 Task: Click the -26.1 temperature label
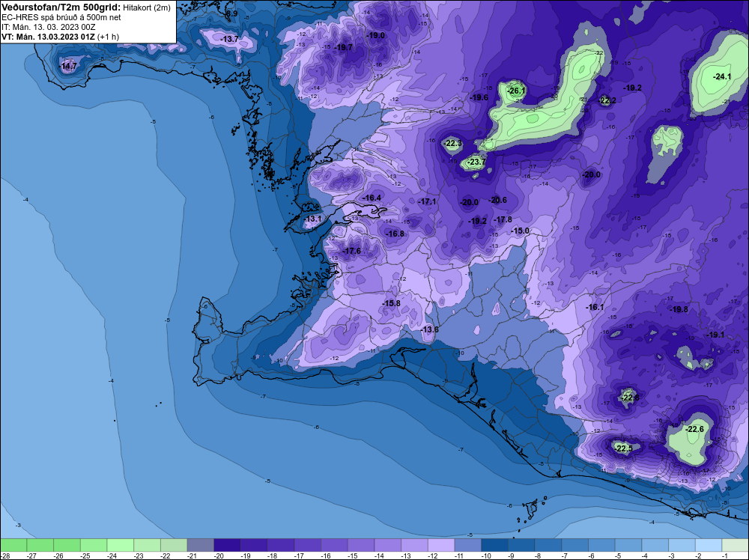pyautogui.click(x=516, y=91)
